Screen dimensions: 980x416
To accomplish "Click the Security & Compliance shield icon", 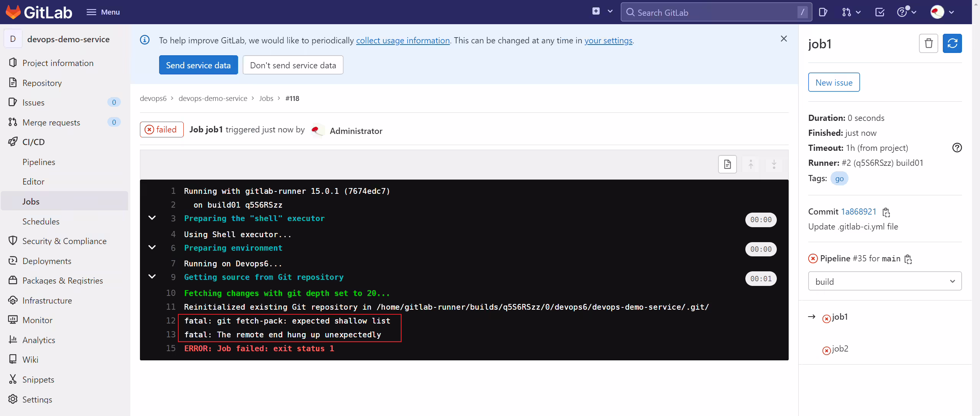I will tap(13, 241).
